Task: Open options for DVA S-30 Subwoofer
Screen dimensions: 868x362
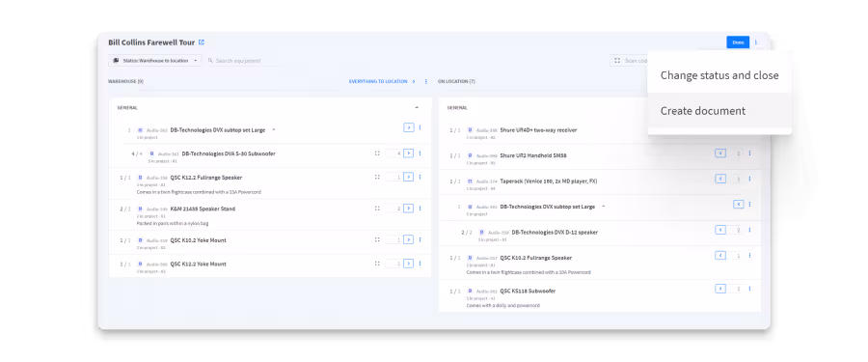Action: [420, 153]
